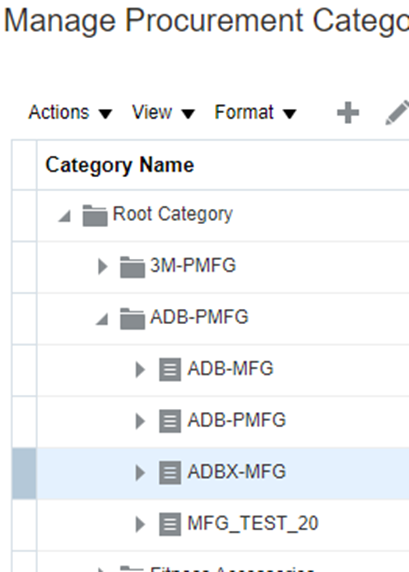This screenshot has height=572, width=409.
Task: Select the ADBX-MFG text
Action: click(x=236, y=472)
